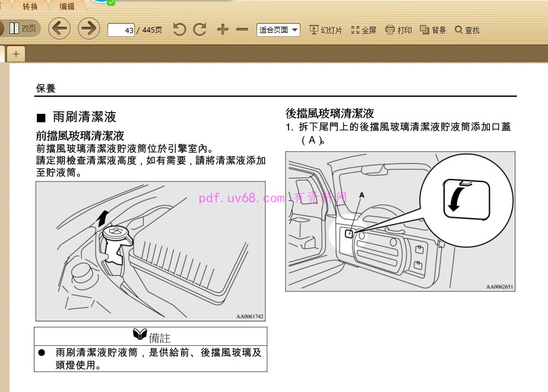The width and height of the screenshot is (548, 392).
Task: Click the 打印 print icon
Action: click(397, 30)
